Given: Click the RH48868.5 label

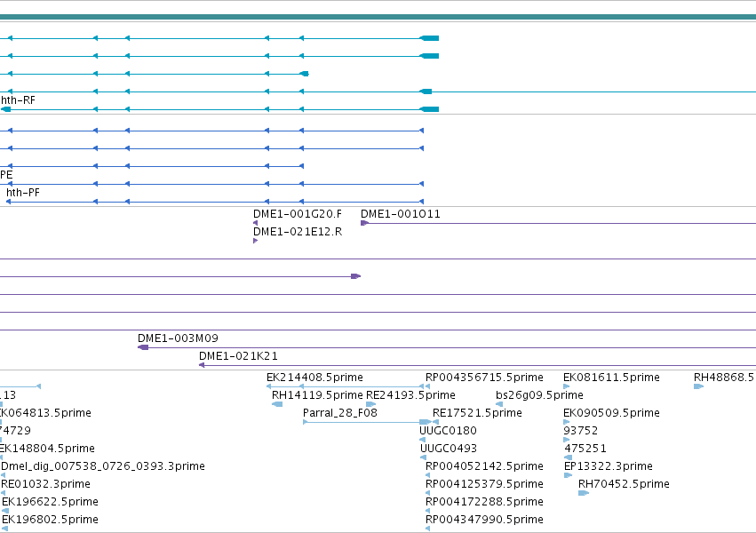Looking at the screenshot, I should (x=724, y=378).
